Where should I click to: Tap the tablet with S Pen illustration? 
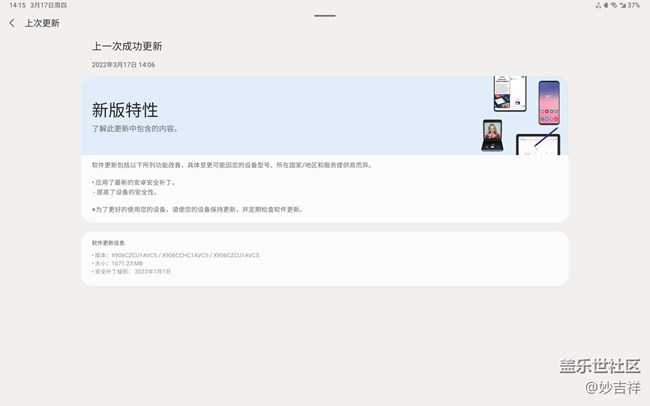(538, 144)
